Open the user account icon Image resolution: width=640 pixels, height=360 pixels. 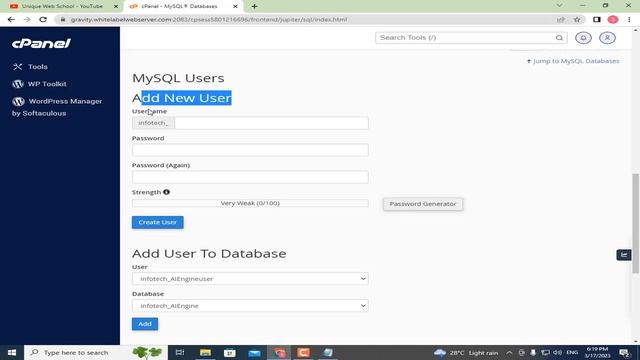click(x=607, y=38)
